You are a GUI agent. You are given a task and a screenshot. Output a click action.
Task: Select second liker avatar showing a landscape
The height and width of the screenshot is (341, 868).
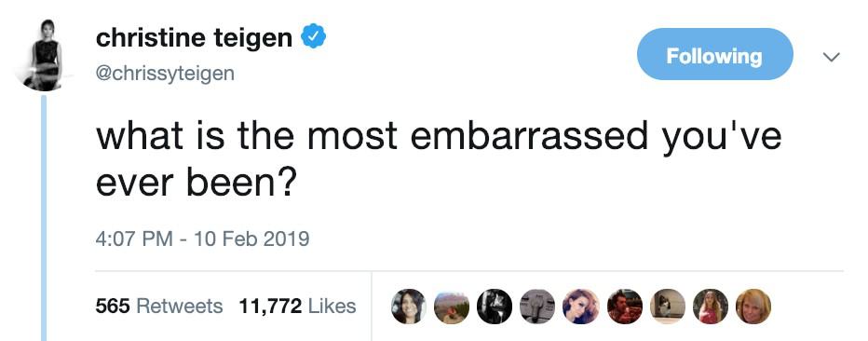point(452,307)
